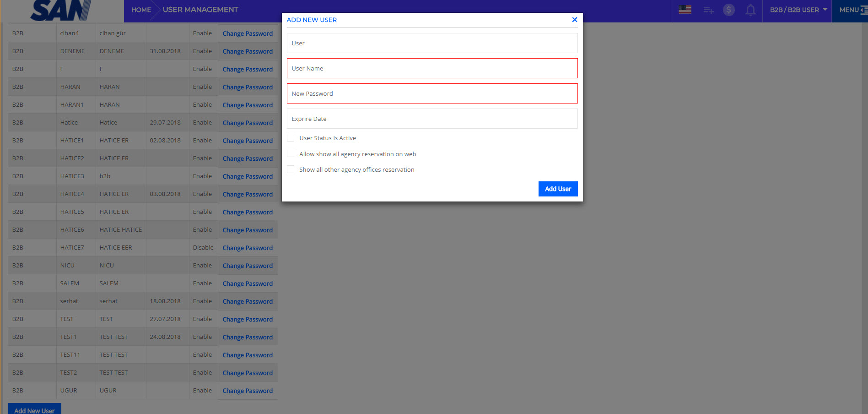868x414 pixels.
Task: Click the add-to-list icon in header
Action: coord(708,10)
